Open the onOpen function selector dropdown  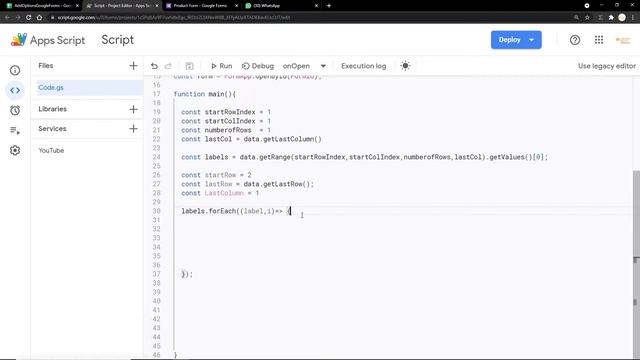304,66
